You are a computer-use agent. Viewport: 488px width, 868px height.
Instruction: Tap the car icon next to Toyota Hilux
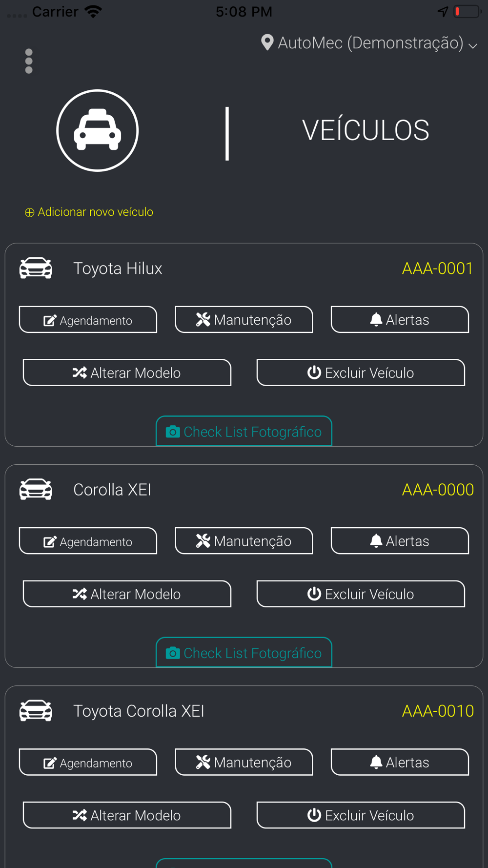click(x=36, y=268)
